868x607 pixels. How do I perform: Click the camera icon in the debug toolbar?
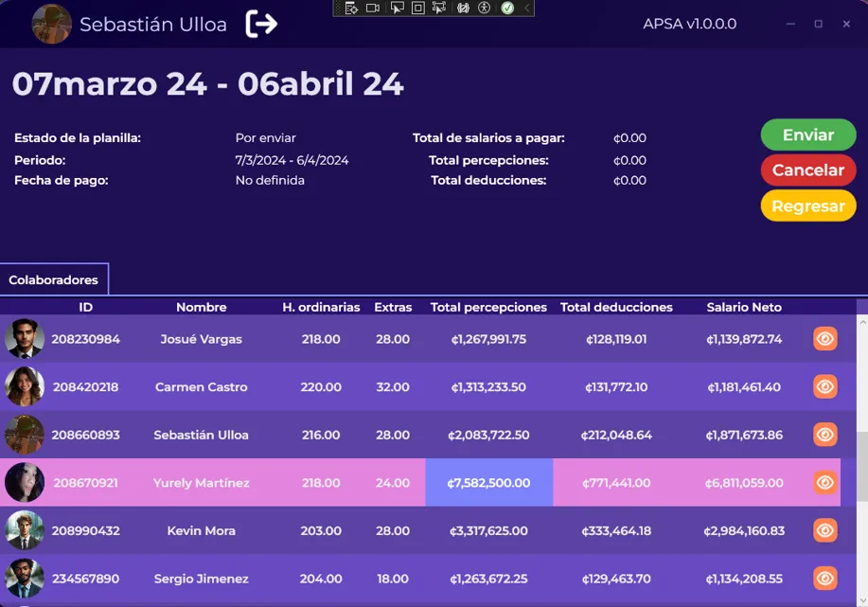click(x=373, y=9)
